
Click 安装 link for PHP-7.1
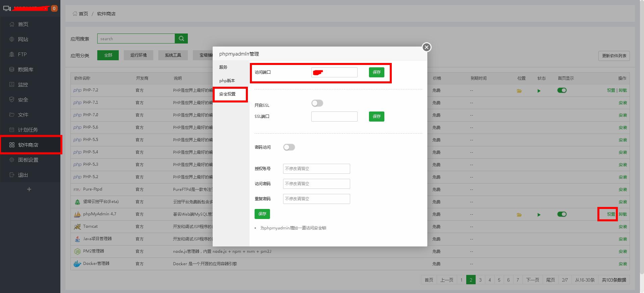tap(623, 103)
